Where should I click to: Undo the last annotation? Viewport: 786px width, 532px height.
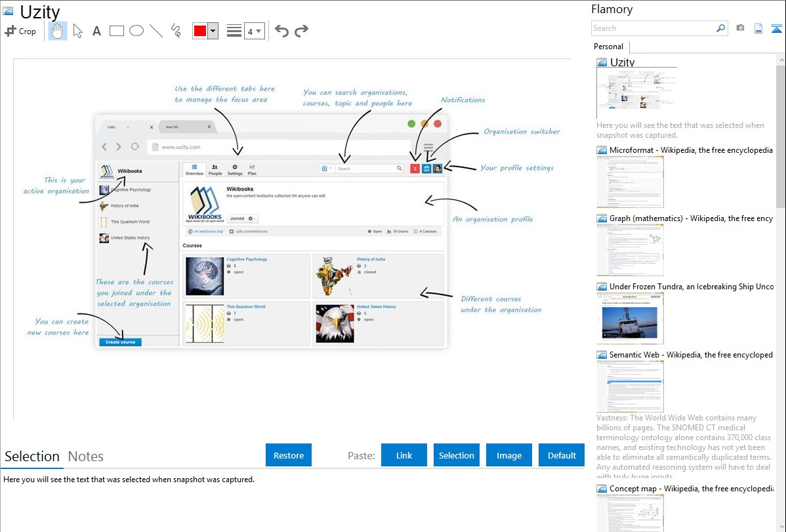(x=281, y=31)
